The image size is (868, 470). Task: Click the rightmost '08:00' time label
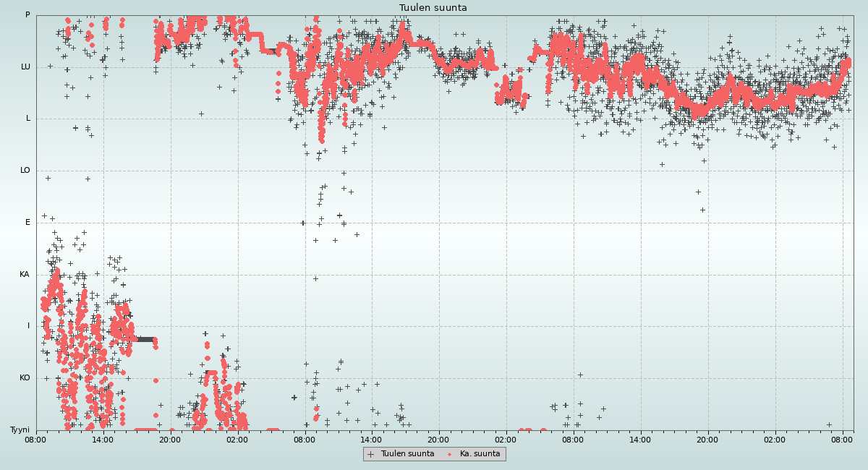(842, 439)
